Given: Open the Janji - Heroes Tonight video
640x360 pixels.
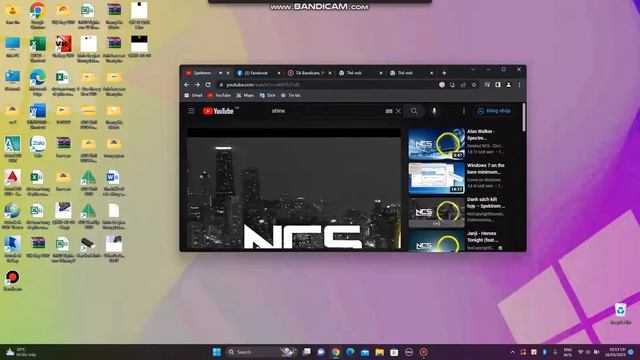Looking at the screenshot, I should pyautogui.click(x=436, y=241).
